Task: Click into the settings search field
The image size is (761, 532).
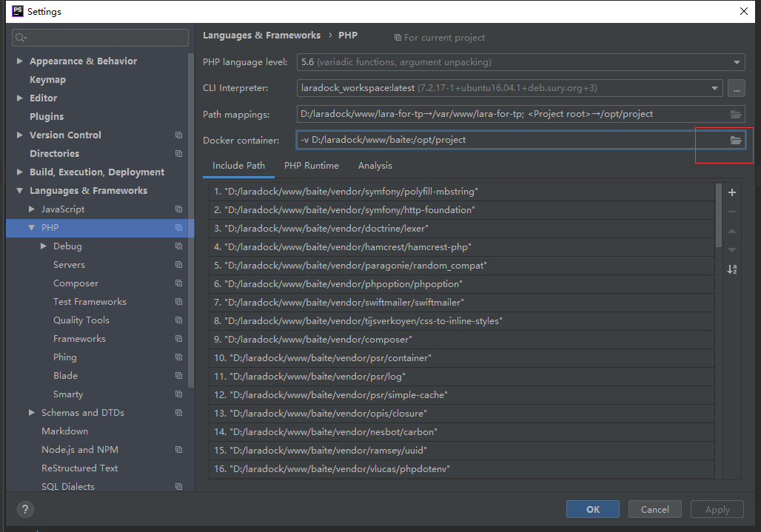Action: (100, 38)
